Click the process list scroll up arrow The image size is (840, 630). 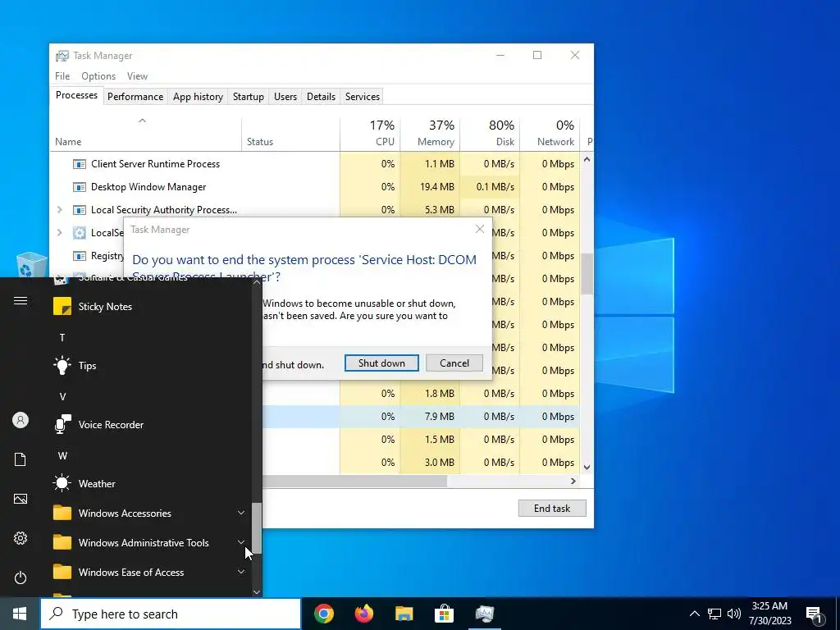point(587,160)
